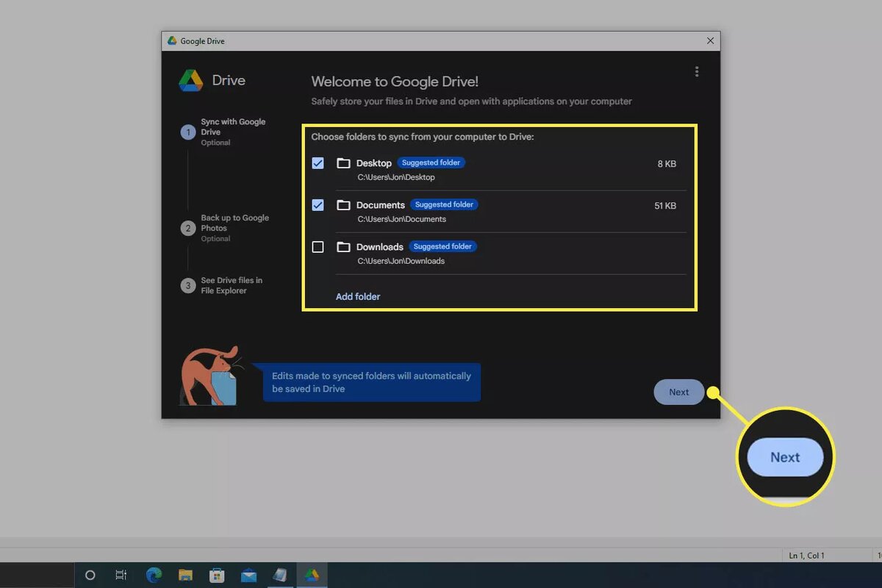Click the Next button in Drive dialog
This screenshot has width=882, height=588.
coord(678,392)
